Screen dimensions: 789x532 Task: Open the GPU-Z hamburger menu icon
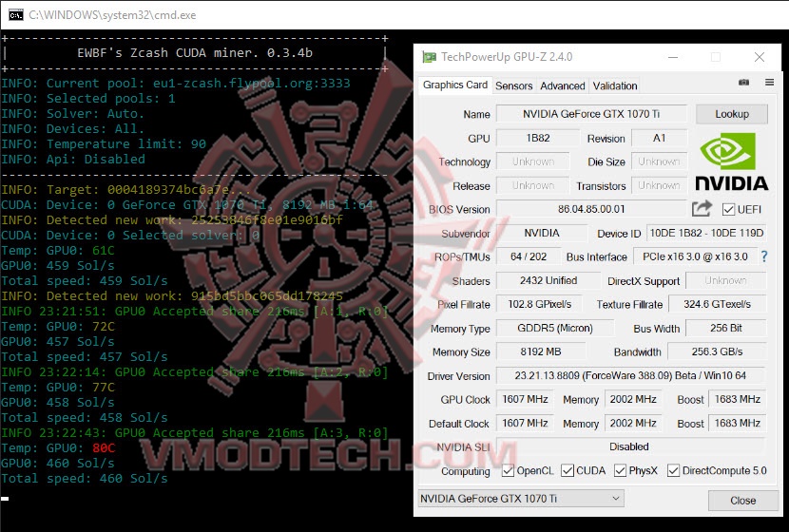pyautogui.click(x=769, y=82)
